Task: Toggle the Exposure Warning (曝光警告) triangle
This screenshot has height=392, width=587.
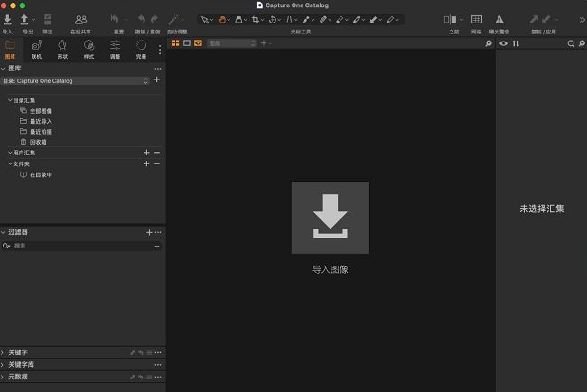Action: tap(499, 19)
